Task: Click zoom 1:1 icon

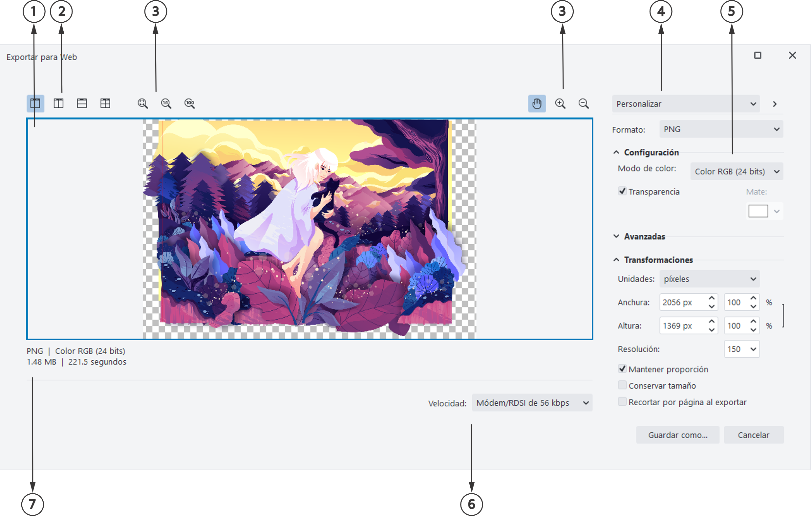Action: 166,103
